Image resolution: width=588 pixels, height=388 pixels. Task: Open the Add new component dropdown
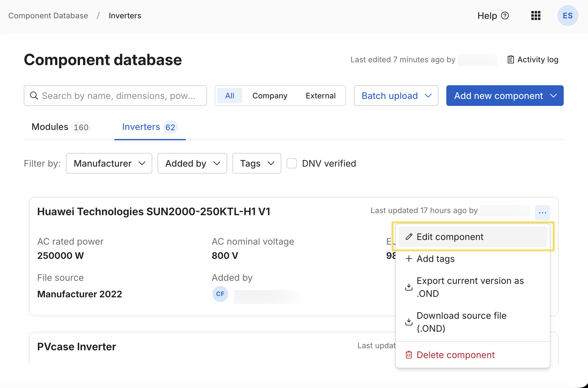(505, 96)
